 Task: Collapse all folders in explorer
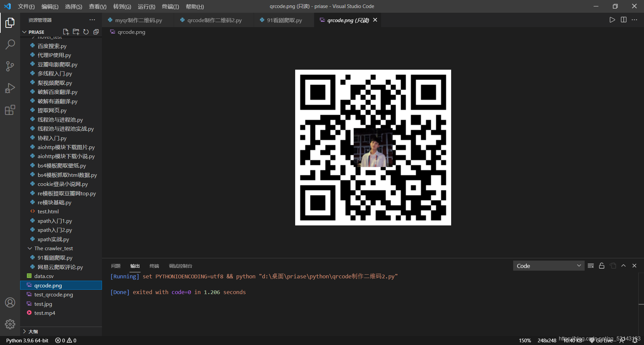click(96, 32)
